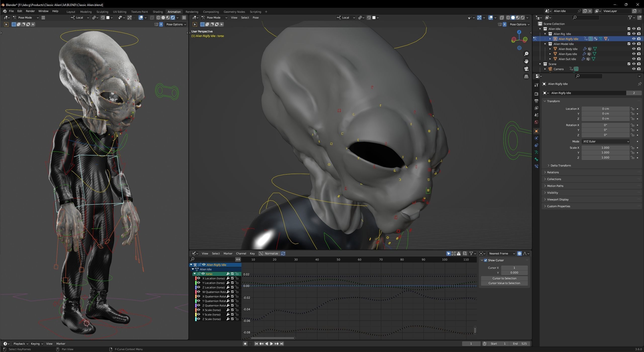Viewport: 644px width, 352px height.
Task: Open the Armature Data properties tab
Action: click(536, 152)
